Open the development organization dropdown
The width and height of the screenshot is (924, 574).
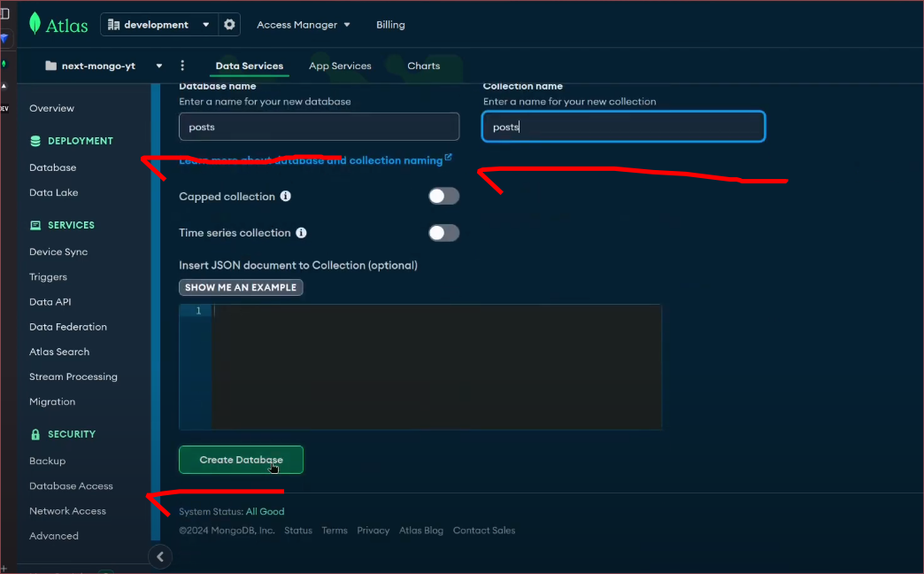click(x=159, y=24)
